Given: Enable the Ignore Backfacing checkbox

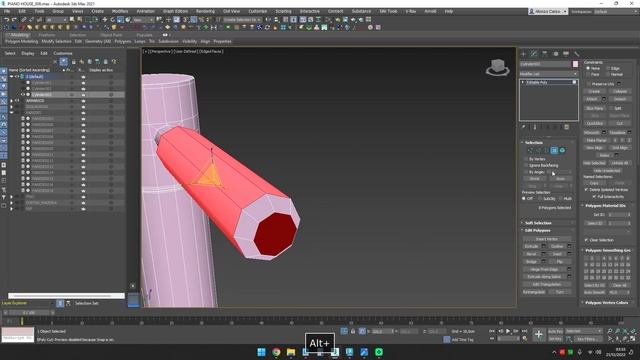Looking at the screenshot, I should point(526,165).
